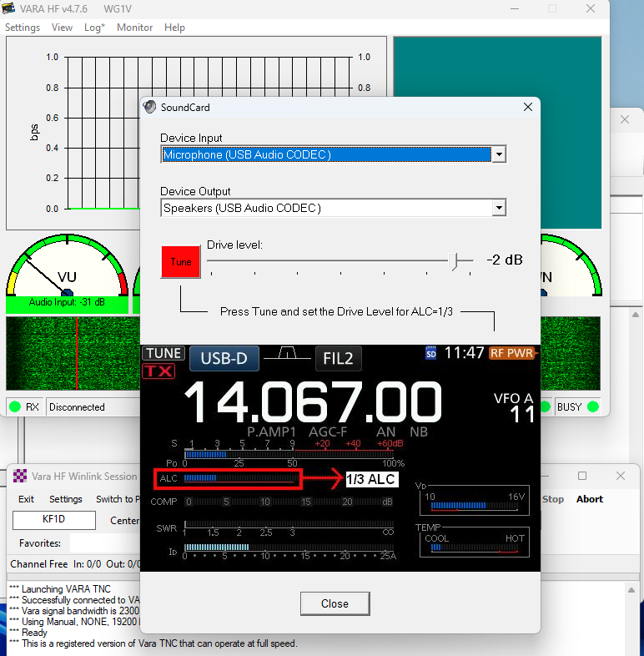Click the SD card icon on radio display

[431, 353]
